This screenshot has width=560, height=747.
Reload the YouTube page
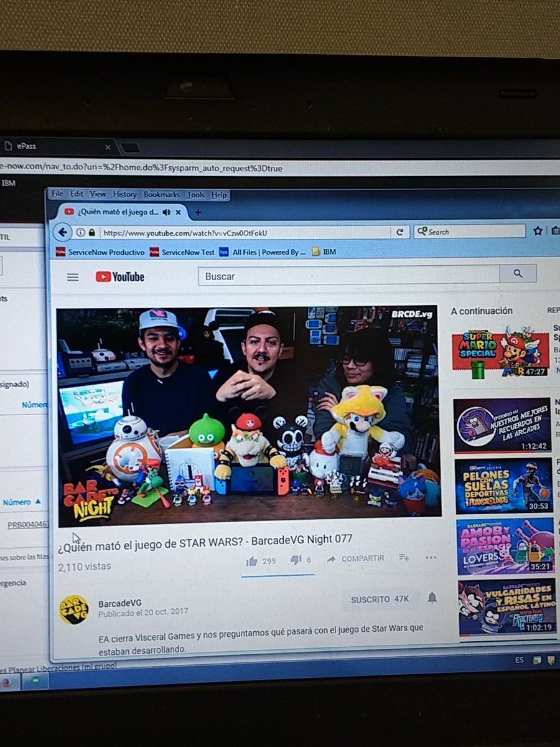400,232
